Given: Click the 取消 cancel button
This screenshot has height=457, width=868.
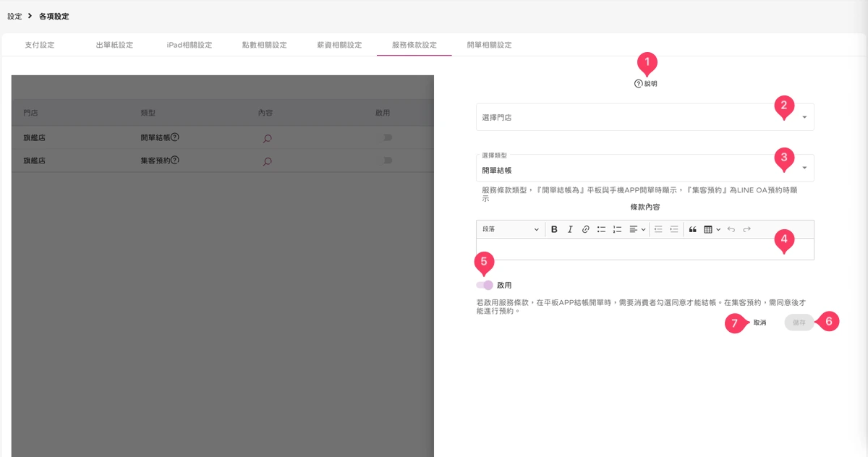Looking at the screenshot, I should pyautogui.click(x=759, y=323).
